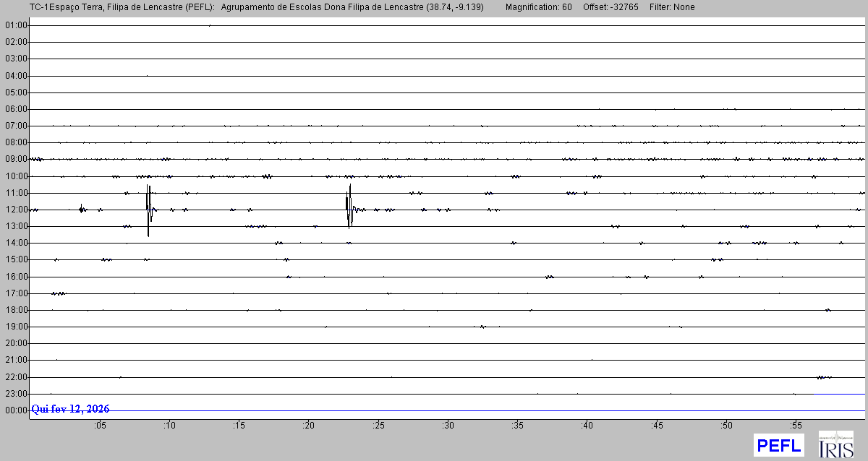The width and height of the screenshot is (868, 461).
Task: Click the seismic spike near minute :23
Action: pyautogui.click(x=349, y=208)
